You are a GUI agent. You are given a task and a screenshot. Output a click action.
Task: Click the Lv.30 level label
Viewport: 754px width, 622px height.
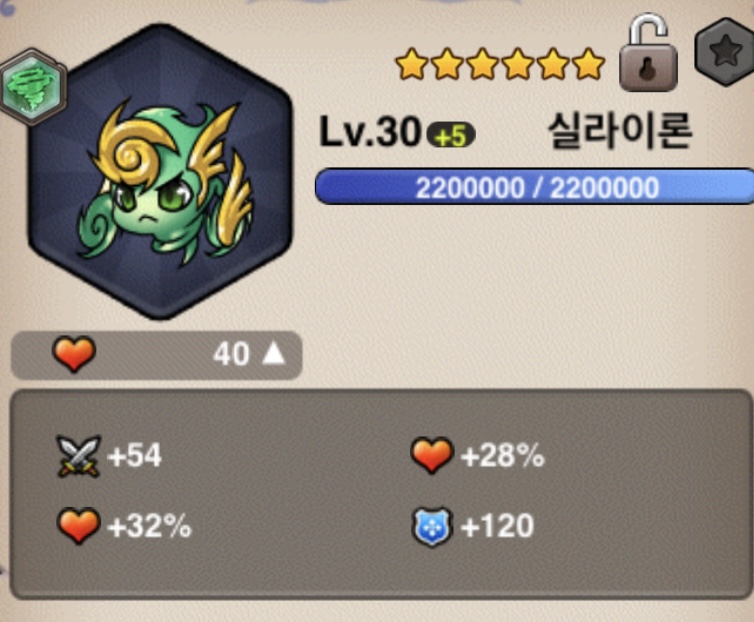(x=370, y=132)
